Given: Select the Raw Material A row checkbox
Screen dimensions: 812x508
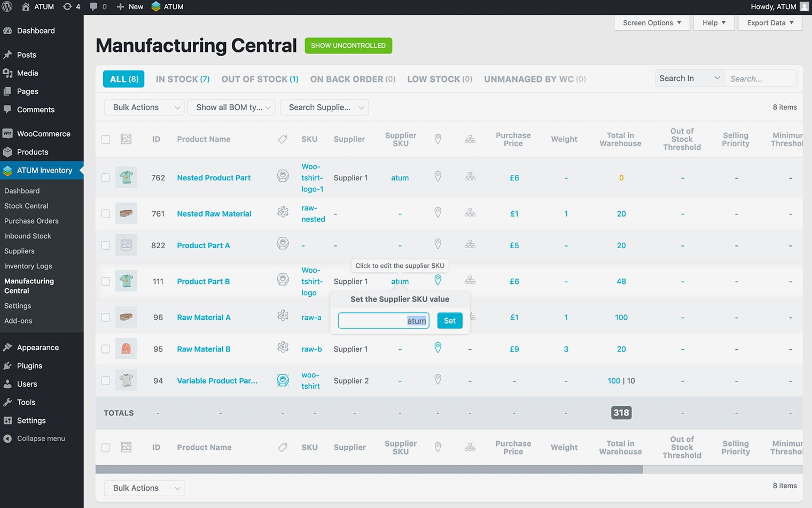Looking at the screenshot, I should 106,317.
